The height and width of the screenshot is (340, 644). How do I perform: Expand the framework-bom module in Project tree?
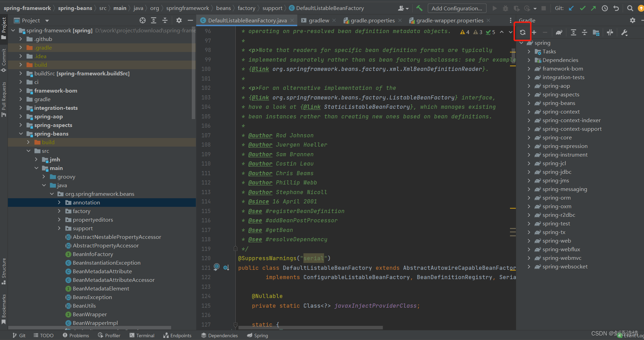pos(21,91)
